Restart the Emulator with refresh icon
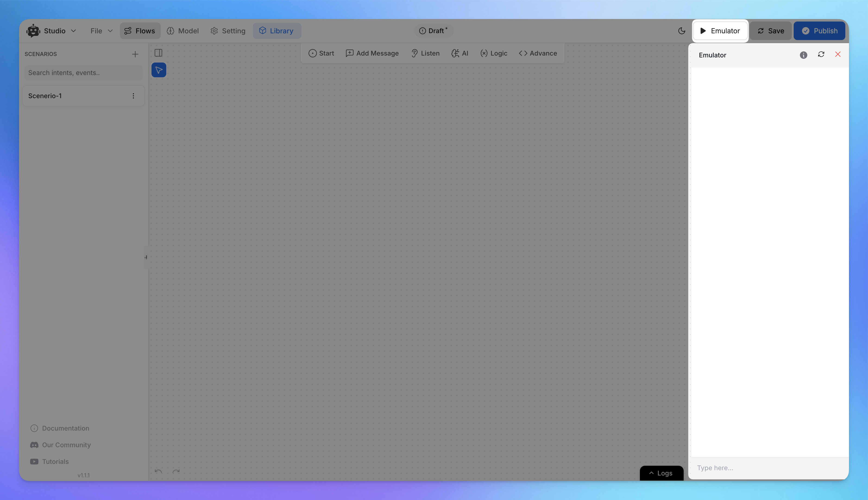This screenshot has height=500, width=868. (x=821, y=55)
